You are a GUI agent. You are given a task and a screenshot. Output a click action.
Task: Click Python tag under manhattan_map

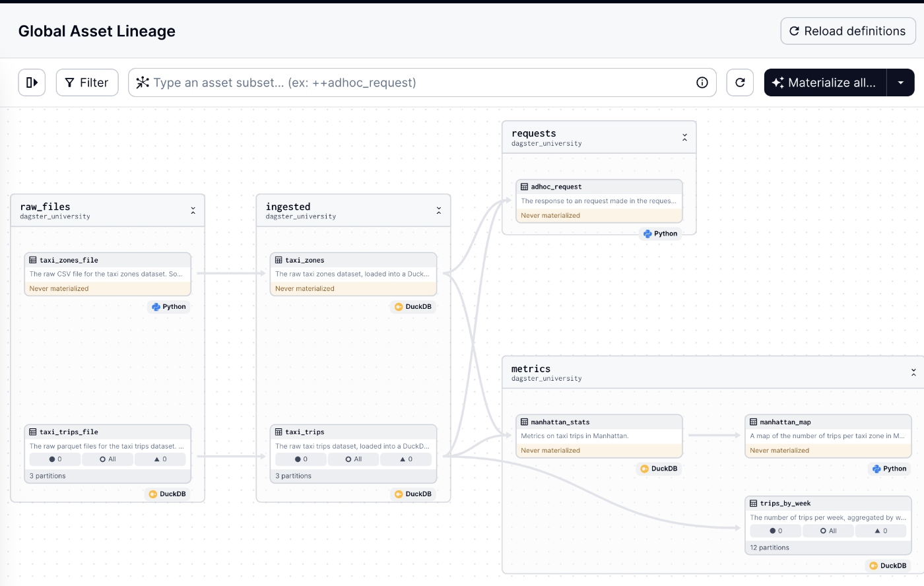(x=890, y=469)
